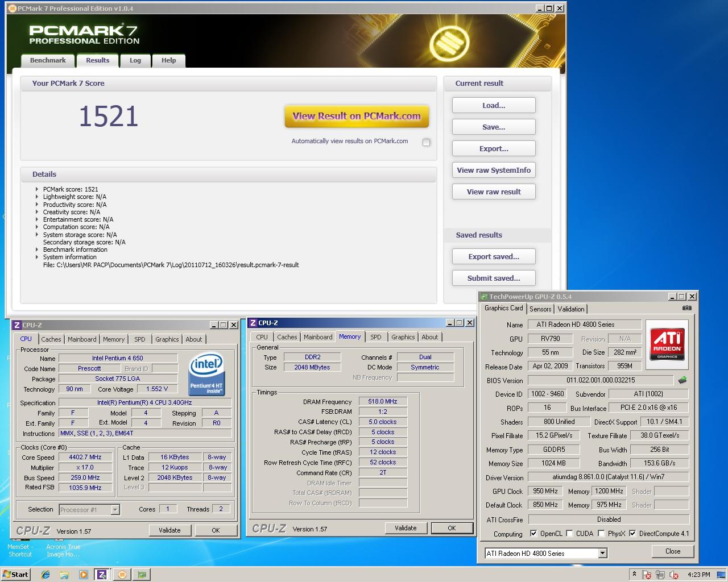The height and width of the screenshot is (582, 728).
Task: Click the left CPU-Z window title icon
Action: [17, 325]
